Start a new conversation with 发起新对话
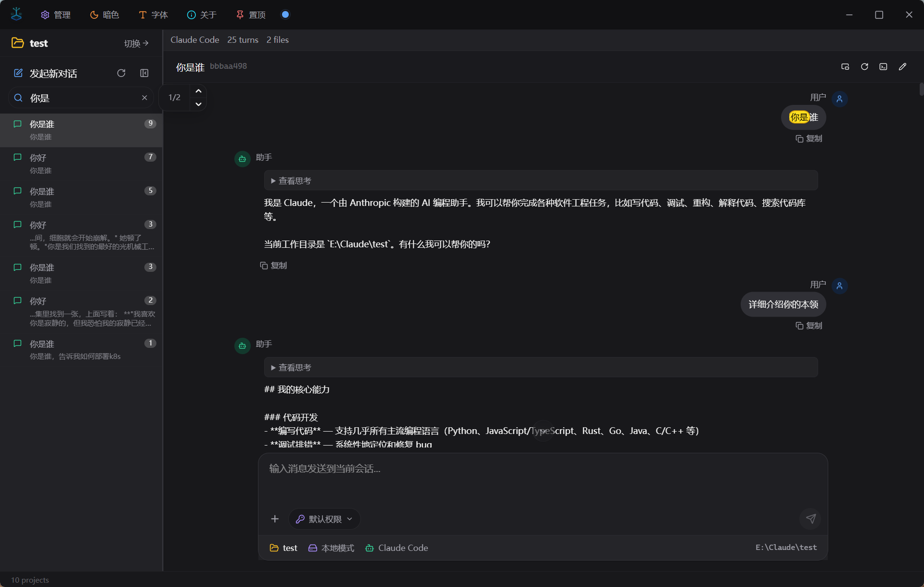Viewport: 924px width, 587px height. [x=45, y=73]
